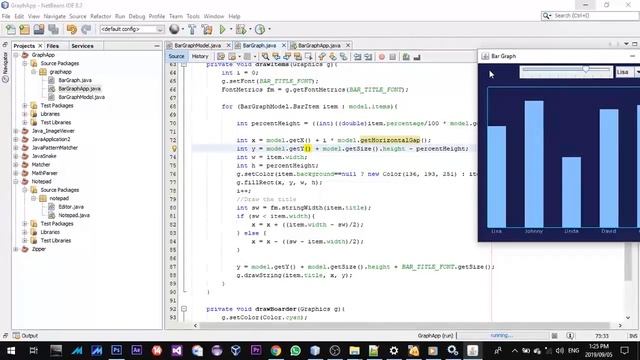Click the History view button
Viewport: 640px width, 360px height.
tap(200, 56)
